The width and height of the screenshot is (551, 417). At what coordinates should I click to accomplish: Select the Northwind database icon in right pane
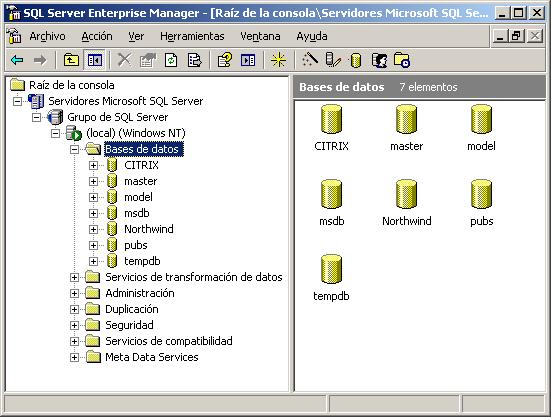(406, 194)
